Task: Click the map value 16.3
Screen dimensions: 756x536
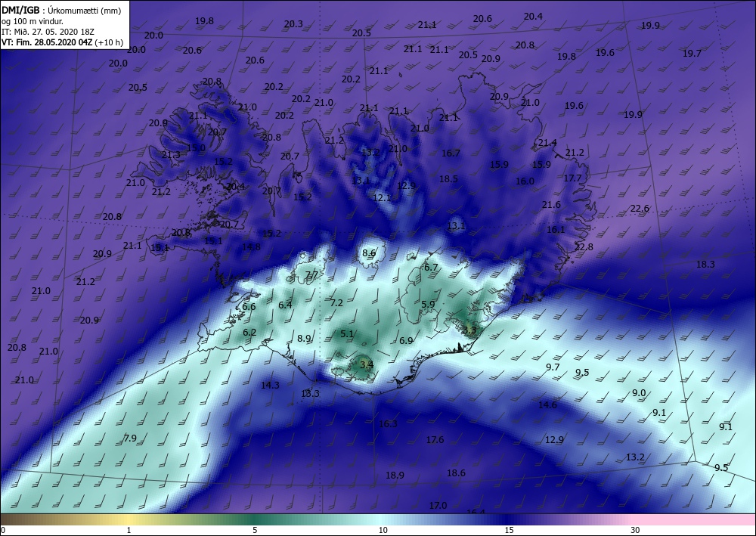Action: 388,423
